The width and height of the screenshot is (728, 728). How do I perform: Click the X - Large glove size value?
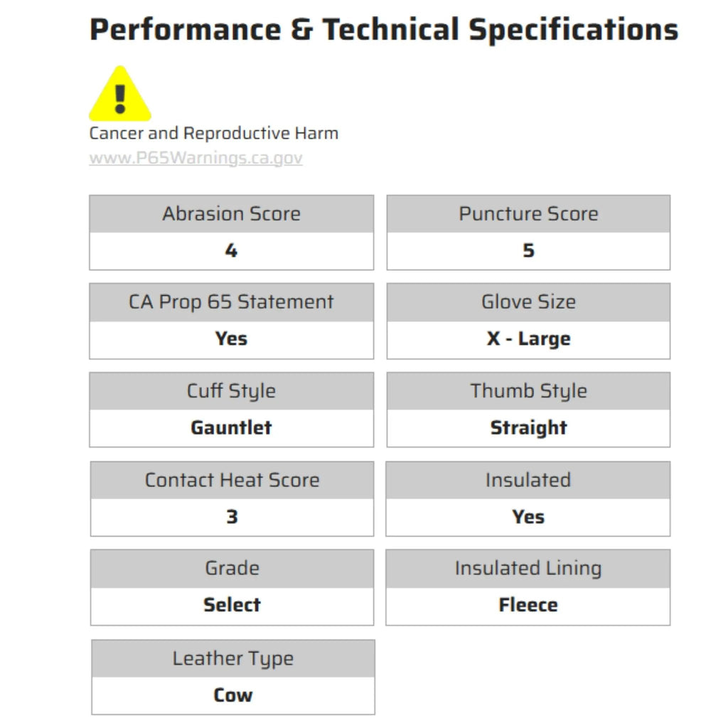[528, 339]
